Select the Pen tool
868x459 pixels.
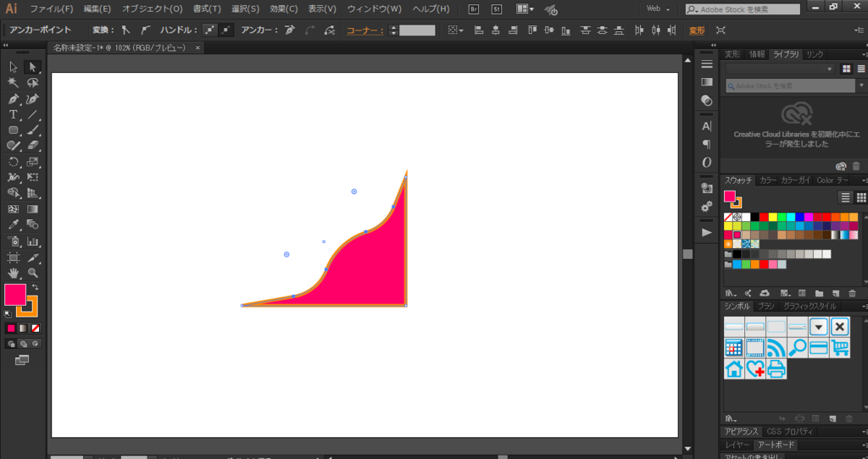coord(14,99)
